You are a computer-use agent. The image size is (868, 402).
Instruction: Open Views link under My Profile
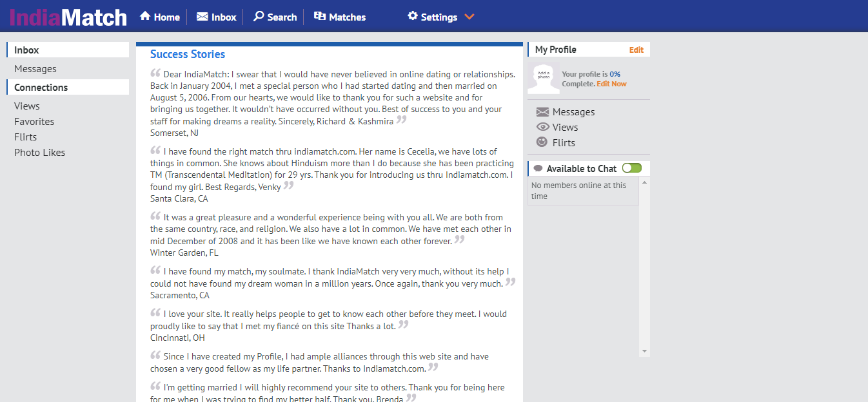[x=566, y=128]
